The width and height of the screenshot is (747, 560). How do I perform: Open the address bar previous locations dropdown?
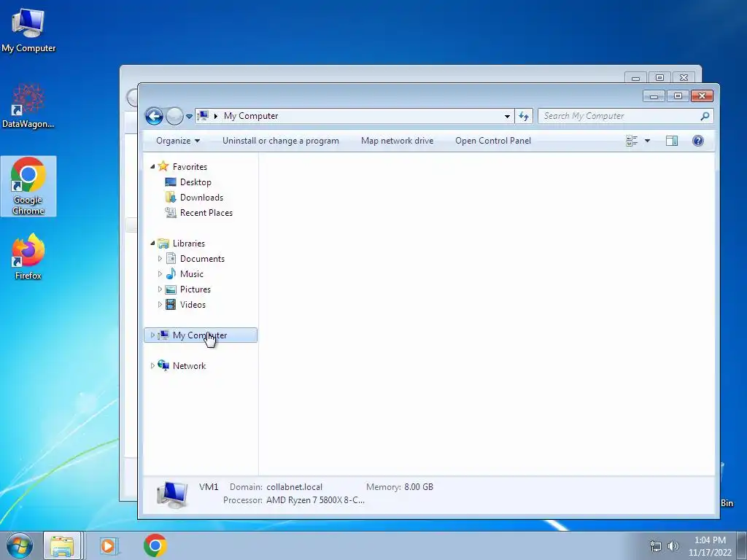click(x=508, y=116)
